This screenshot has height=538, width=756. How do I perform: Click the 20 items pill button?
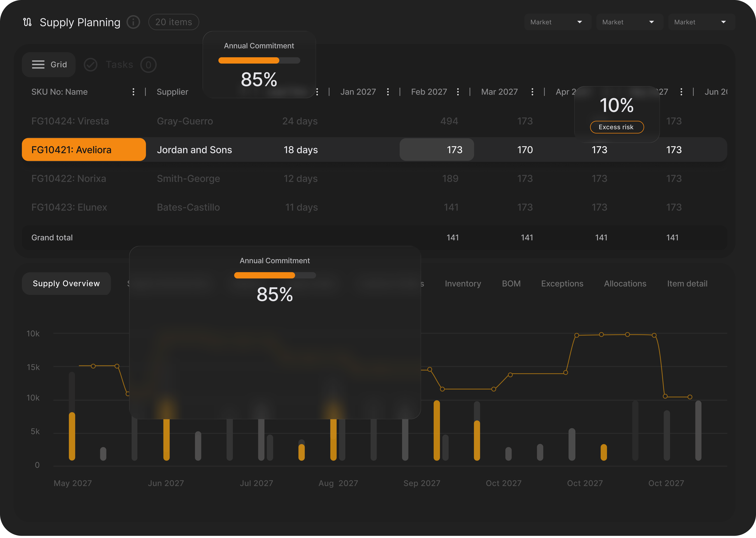(173, 22)
